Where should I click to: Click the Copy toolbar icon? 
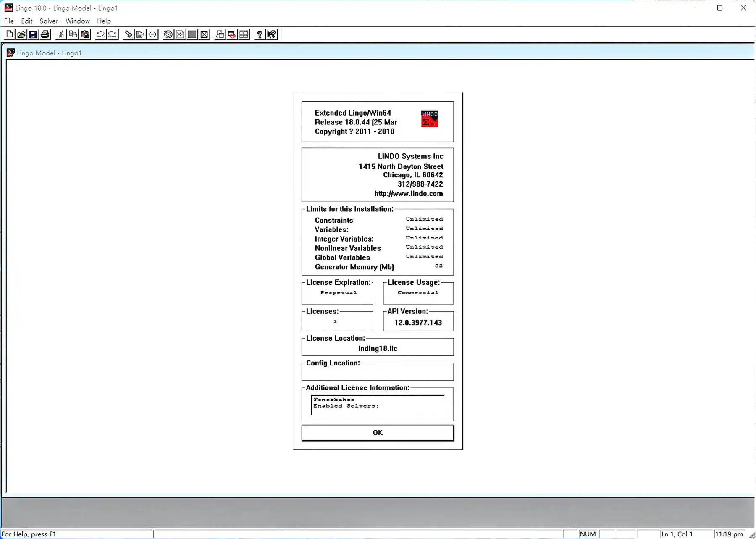73,34
